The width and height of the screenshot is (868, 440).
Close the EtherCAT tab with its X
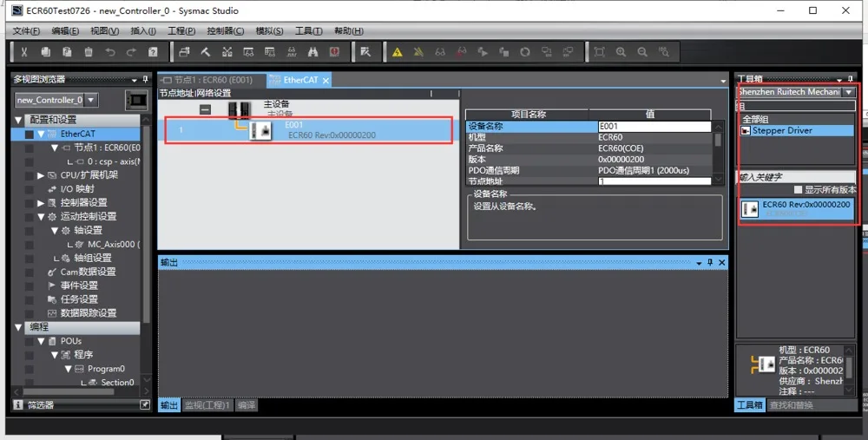(x=326, y=81)
